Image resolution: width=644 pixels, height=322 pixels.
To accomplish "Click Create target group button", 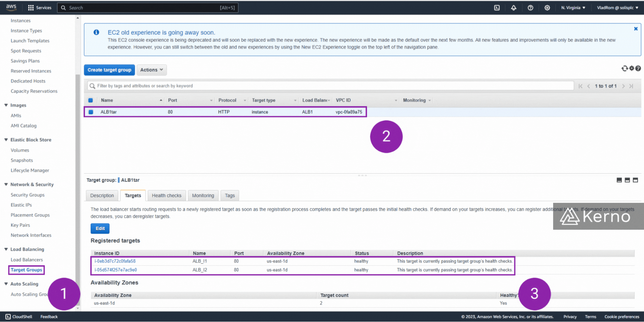I will pos(109,70).
